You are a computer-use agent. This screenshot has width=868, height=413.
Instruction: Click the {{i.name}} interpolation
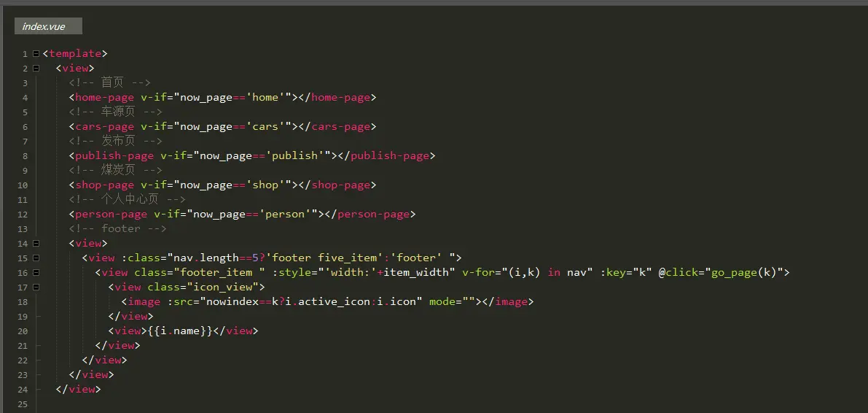tap(179, 331)
